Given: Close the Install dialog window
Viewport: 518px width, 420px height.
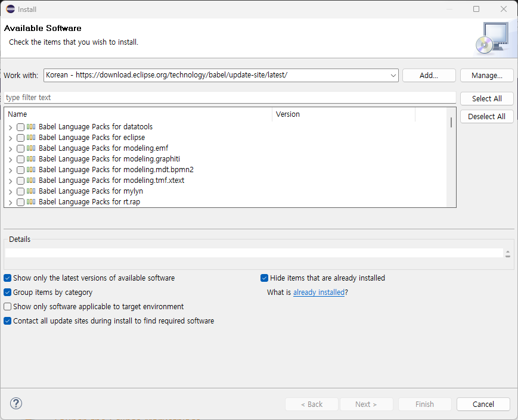Looking at the screenshot, I should coord(504,9).
